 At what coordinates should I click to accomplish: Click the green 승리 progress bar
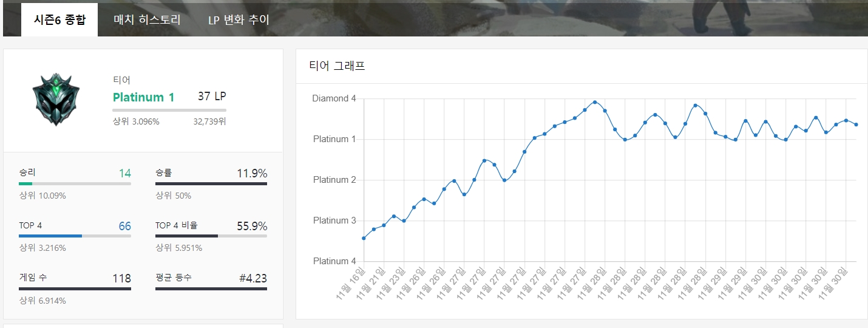[x=75, y=183]
